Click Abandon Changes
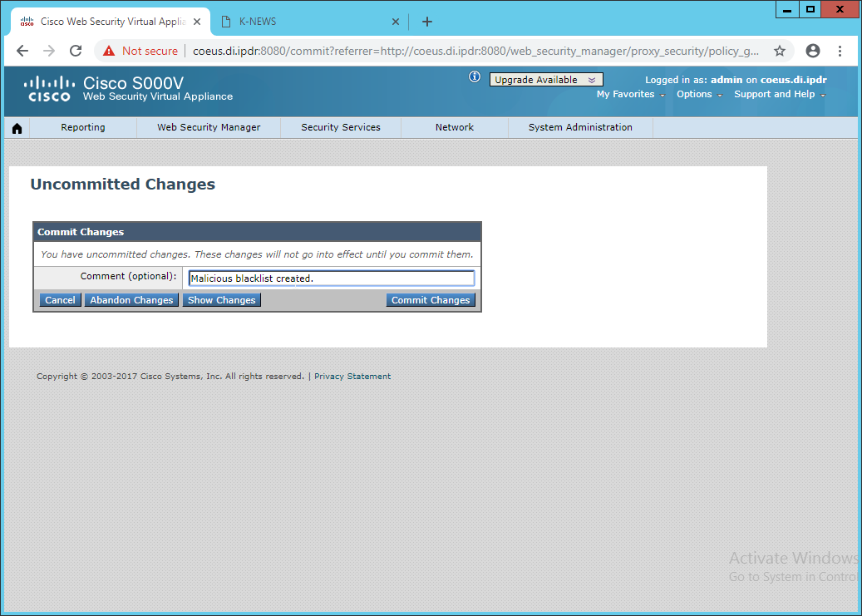Viewport: 862px width, 616px height. (x=131, y=300)
